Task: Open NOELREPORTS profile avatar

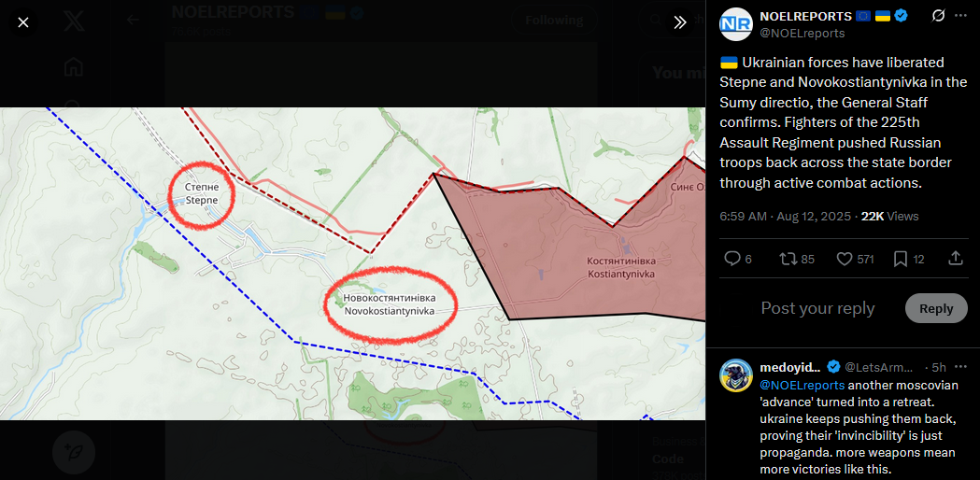Action: [735, 24]
